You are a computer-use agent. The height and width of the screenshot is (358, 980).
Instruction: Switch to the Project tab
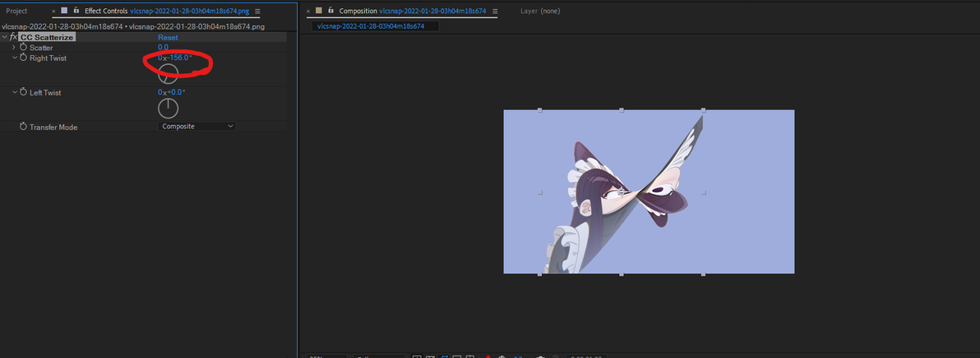(17, 12)
